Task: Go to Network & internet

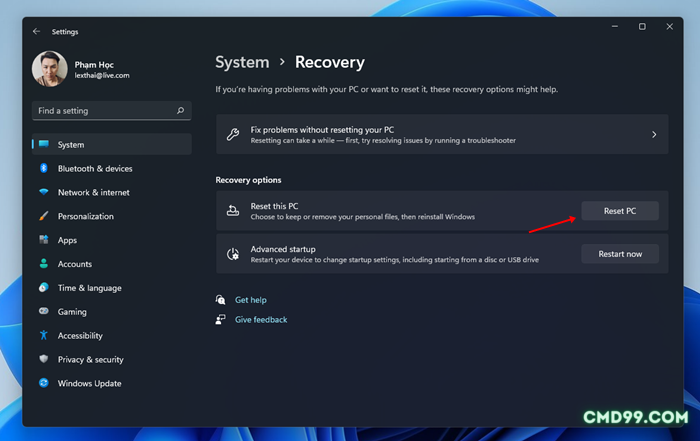Action: (x=112, y=192)
